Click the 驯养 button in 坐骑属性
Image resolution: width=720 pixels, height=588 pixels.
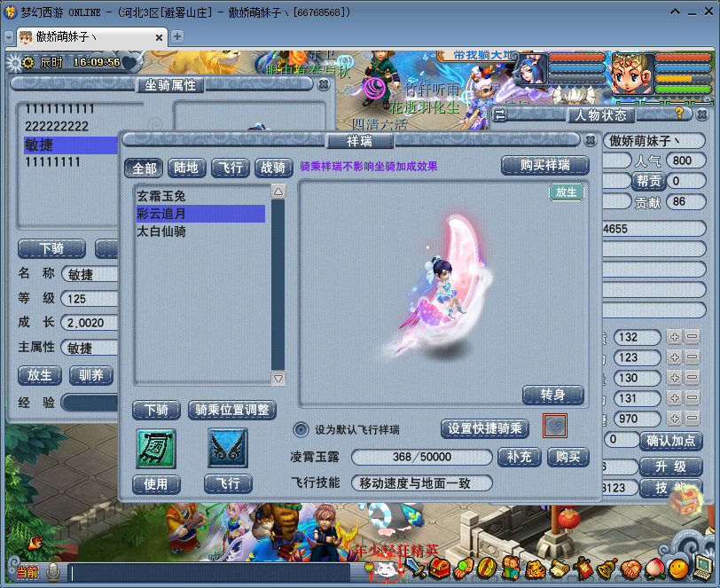tap(91, 376)
